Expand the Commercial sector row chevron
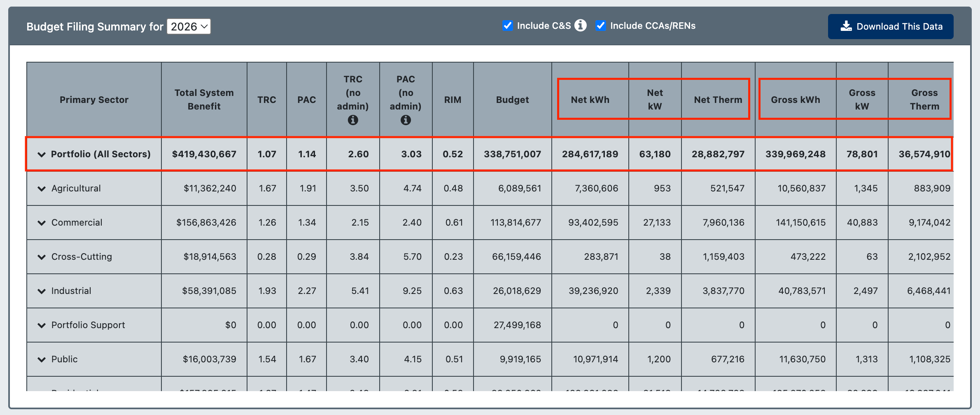 point(42,223)
